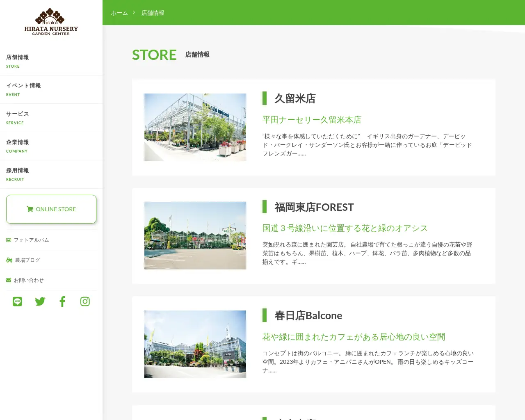Image resolution: width=525 pixels, height=420 pixels.
Task: Open the Facebook page icon
Action: pyautogui.click(x=62, y=301)
